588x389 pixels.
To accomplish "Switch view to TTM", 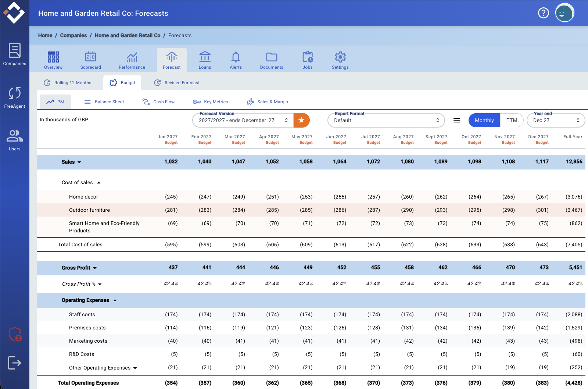I will [512, 120].
